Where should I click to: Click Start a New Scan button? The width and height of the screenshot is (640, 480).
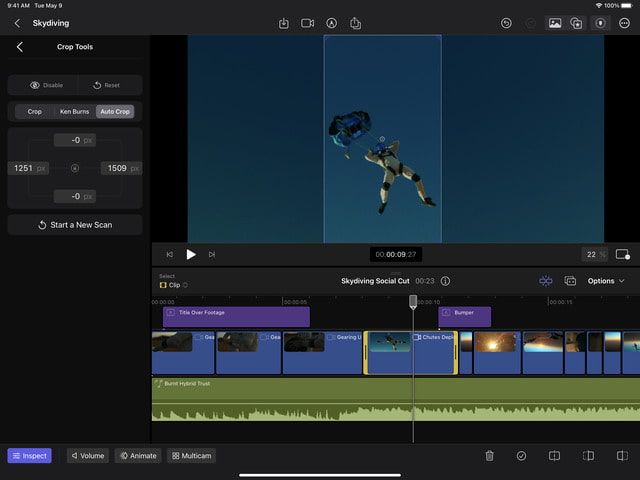(75, 225)
